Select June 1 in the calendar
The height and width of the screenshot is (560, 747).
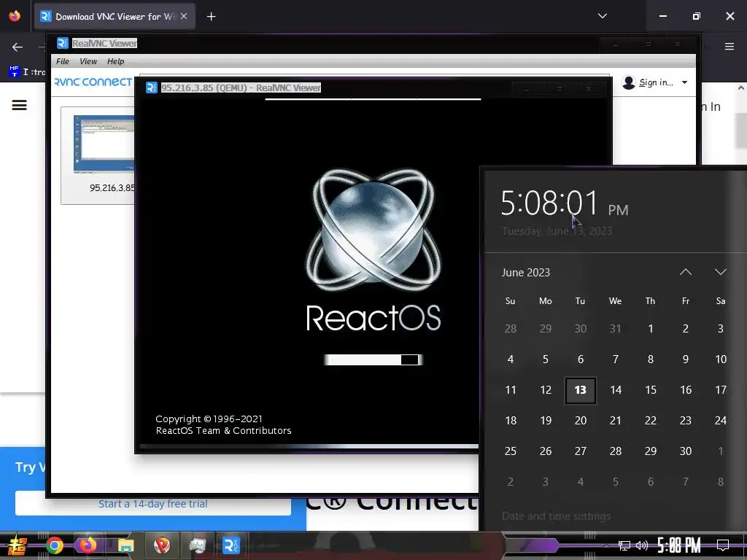point(650,329)
